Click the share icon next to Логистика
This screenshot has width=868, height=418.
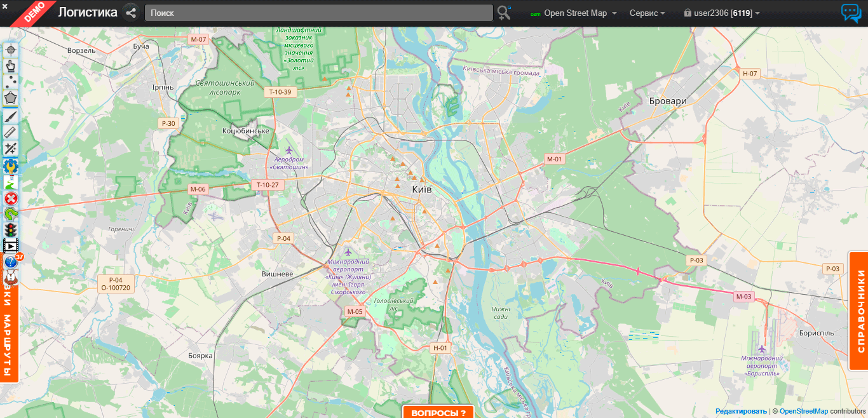[x=131, y=13]
